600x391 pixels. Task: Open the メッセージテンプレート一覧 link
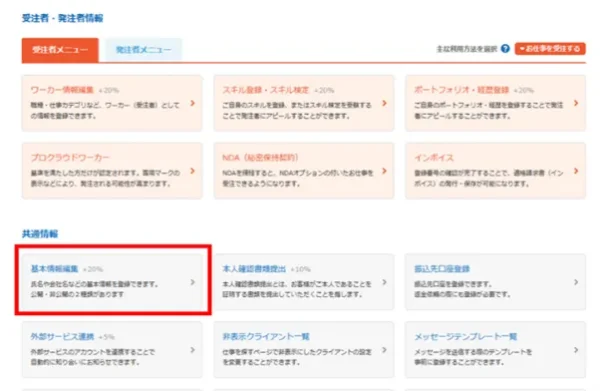coord(466,337)
